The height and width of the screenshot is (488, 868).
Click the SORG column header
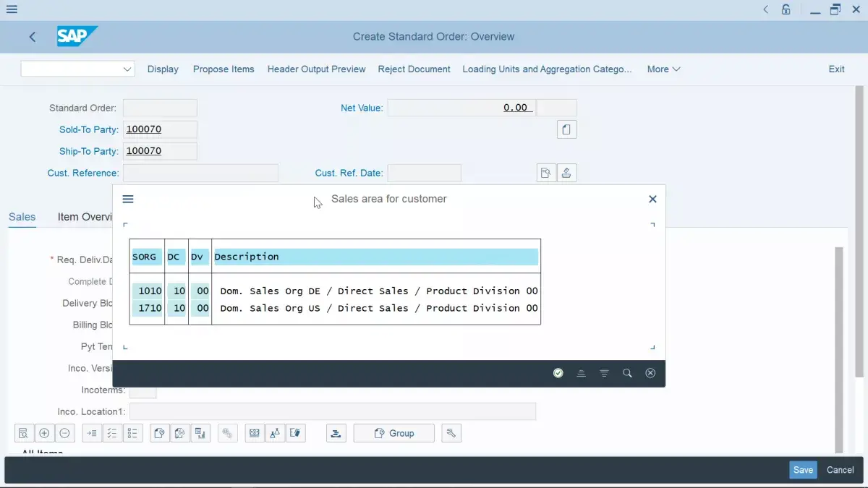147,257
